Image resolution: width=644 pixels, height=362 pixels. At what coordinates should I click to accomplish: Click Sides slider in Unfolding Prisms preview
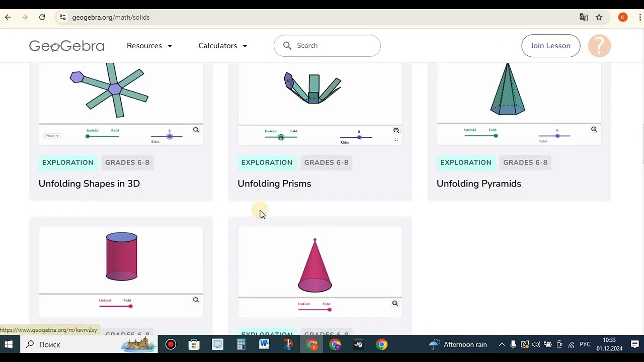click(356, 137)
